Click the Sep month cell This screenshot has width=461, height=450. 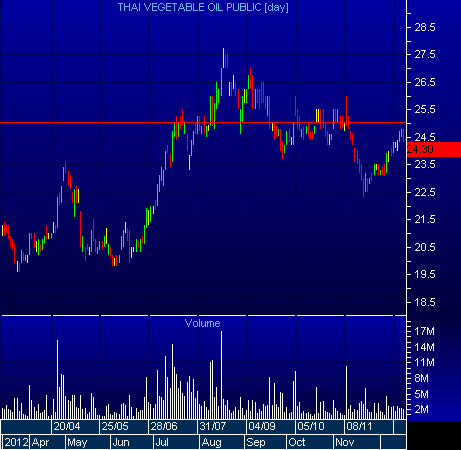pos(265,442)
